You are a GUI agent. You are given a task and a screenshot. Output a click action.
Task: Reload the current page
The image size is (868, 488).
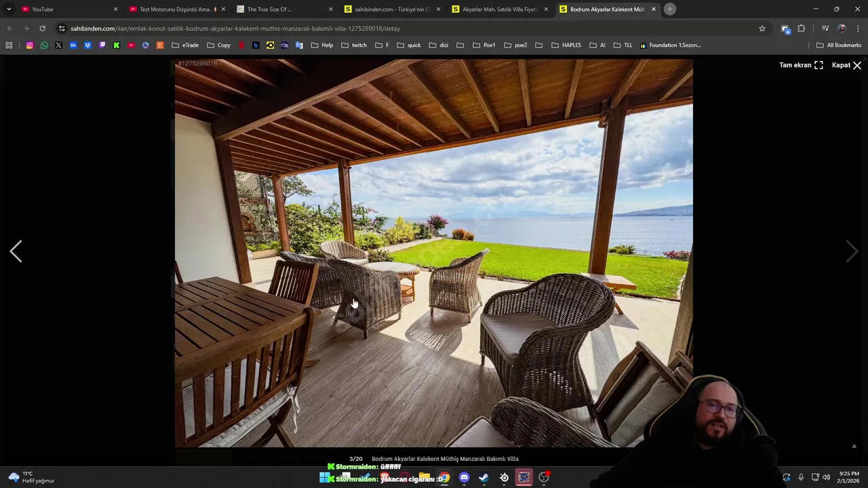tap(42, 28)
